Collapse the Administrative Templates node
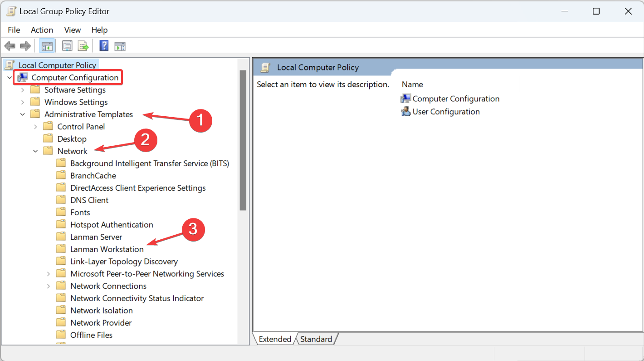644x361 pixels. [x=23, y=114]
